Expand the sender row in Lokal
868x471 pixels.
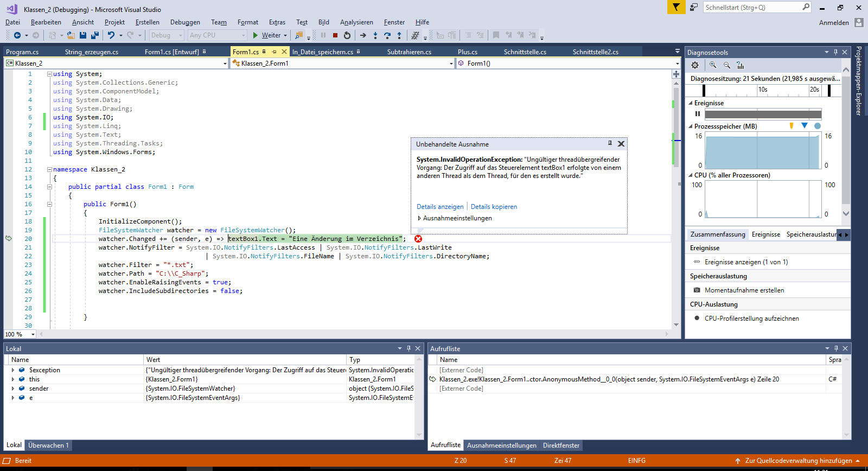pyautogui.click(x=12, y=389)
